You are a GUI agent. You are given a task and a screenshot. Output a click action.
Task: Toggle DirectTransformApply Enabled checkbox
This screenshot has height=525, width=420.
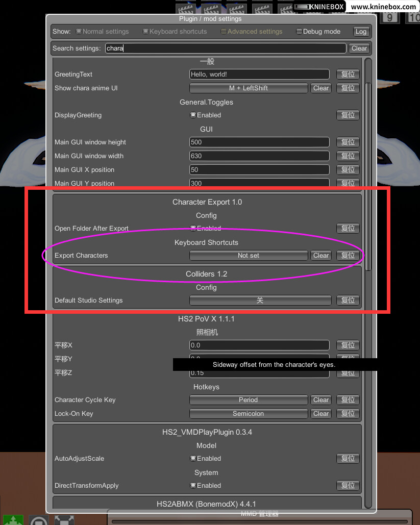click(x=193, y=486)
